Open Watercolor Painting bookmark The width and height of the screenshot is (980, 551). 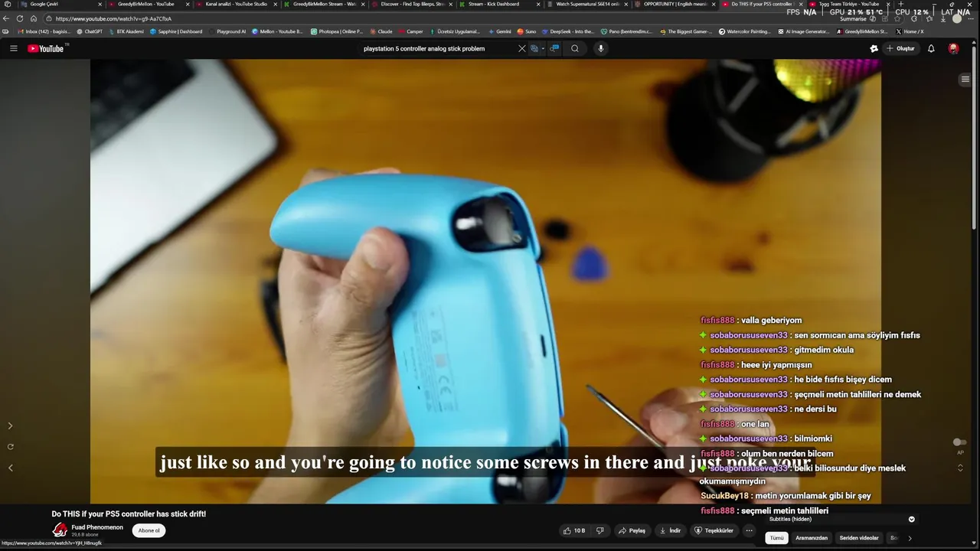745,31
